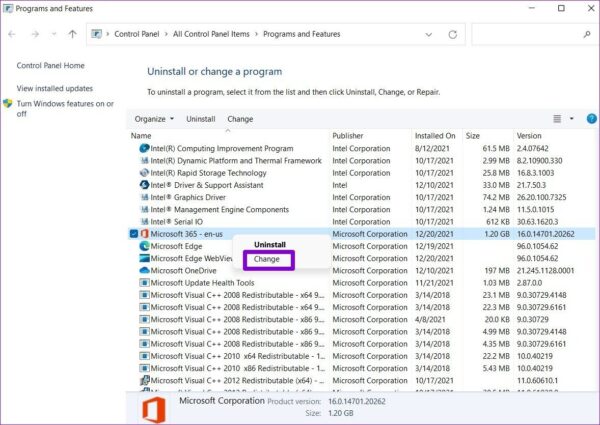Choose Change in the context menu
Image resolution: width=600 pixels, height=425 pixels.
point(267,259)
